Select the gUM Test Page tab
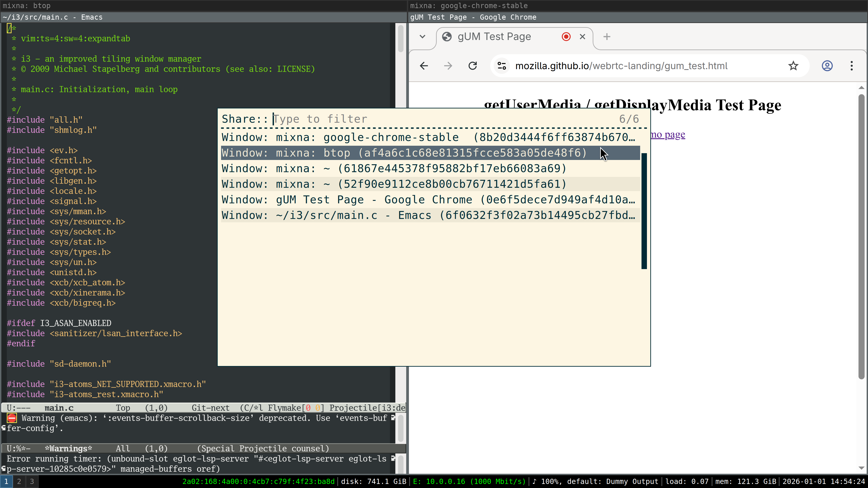The width and height of the screenshot is (868, 488). [x=494, y=37]
